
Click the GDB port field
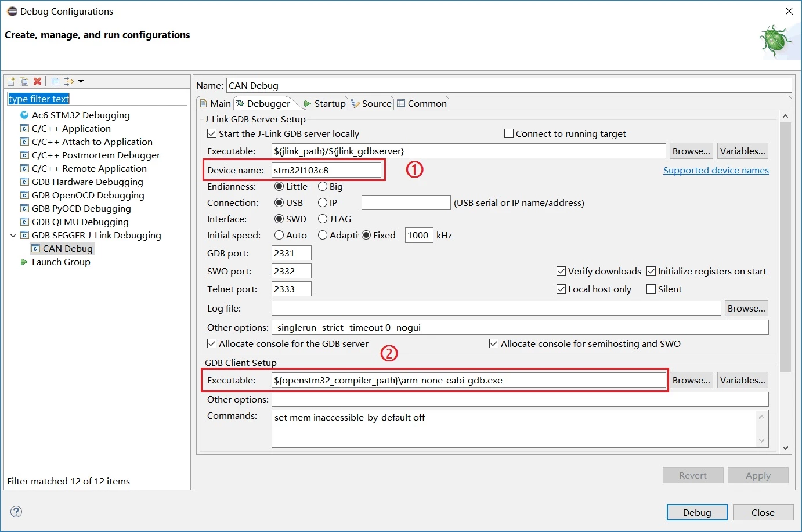(x=291, y=253)
